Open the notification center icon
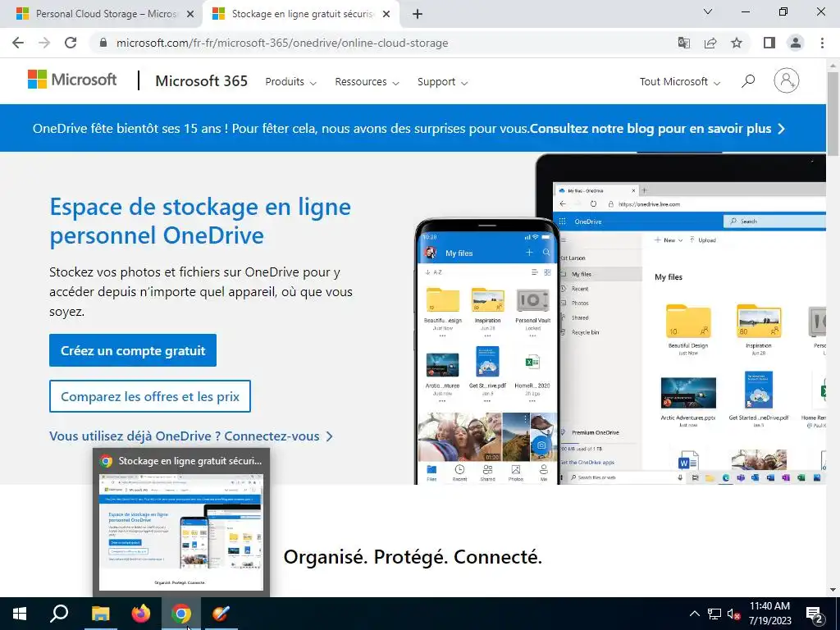The height and width of the screenshot is (630, 840). pyautogui.click(x=815, y=614)
